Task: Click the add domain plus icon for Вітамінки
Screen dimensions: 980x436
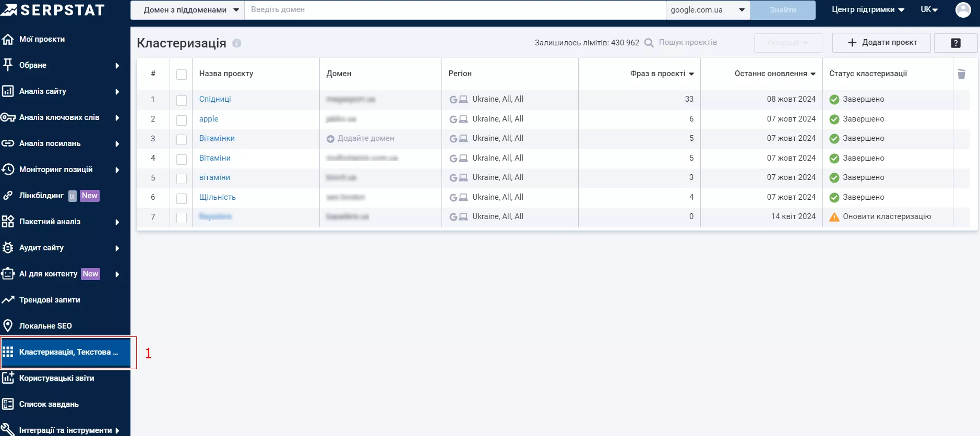Action: point(330,139)
